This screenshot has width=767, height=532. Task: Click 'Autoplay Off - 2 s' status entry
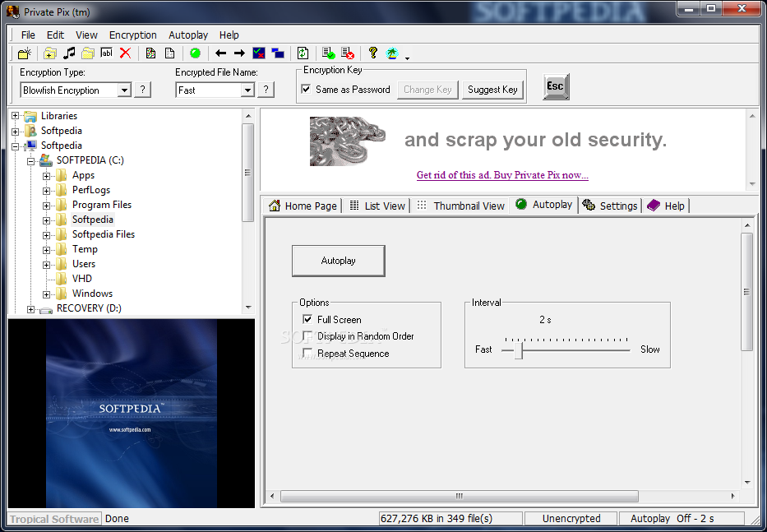tap(682, 518)
